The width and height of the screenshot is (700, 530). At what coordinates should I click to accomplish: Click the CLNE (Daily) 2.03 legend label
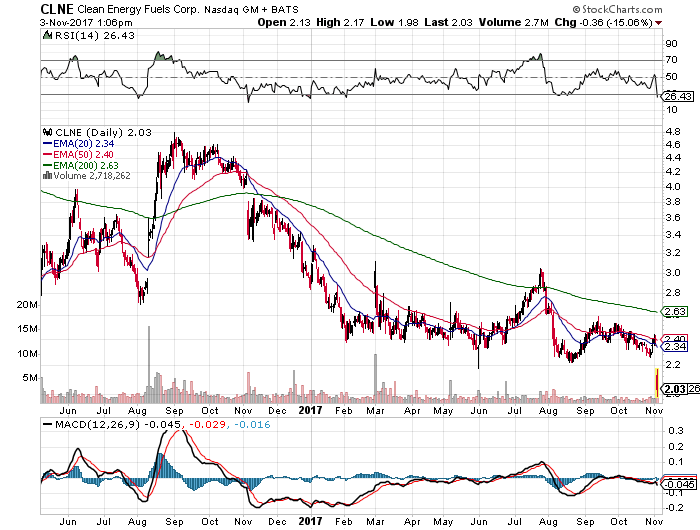pyautogui.click(x=104, y=132)
